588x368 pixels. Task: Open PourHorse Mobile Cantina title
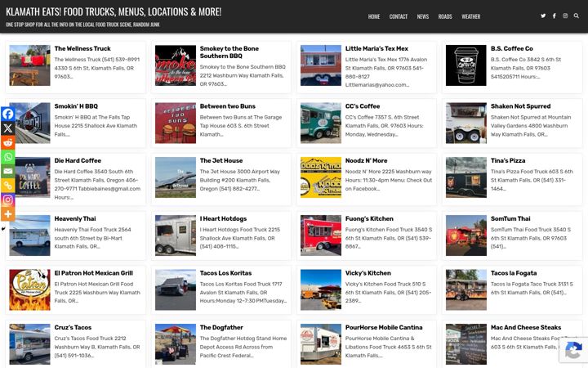point(384,327)
